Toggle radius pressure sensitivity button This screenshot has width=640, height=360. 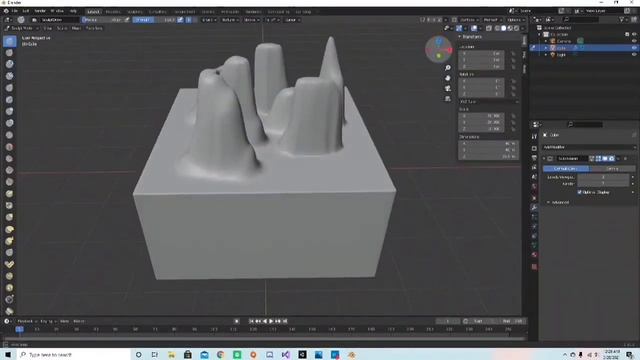coord(127,20)
